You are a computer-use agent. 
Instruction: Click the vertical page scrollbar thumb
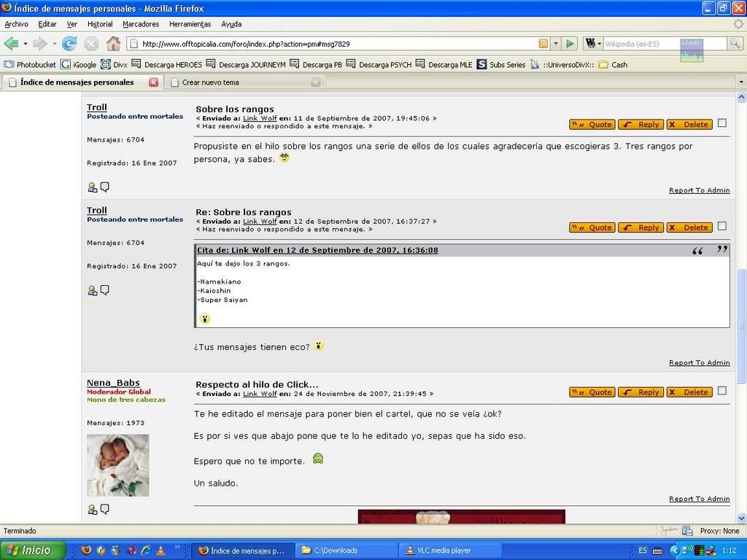[742, 324]
